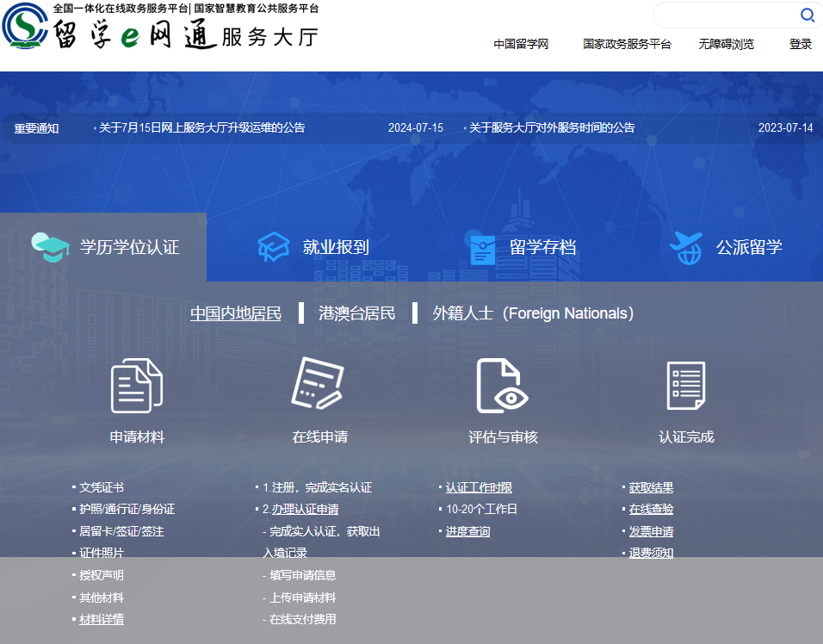Open the 办理认证申请 link
823x644 pixels.
[305, 509]
